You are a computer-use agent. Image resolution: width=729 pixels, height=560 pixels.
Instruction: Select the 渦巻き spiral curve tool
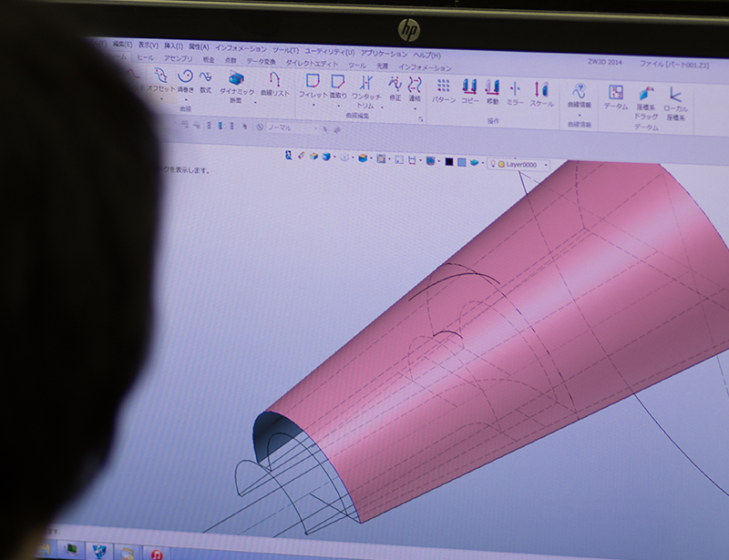click(x=186, y=81)
